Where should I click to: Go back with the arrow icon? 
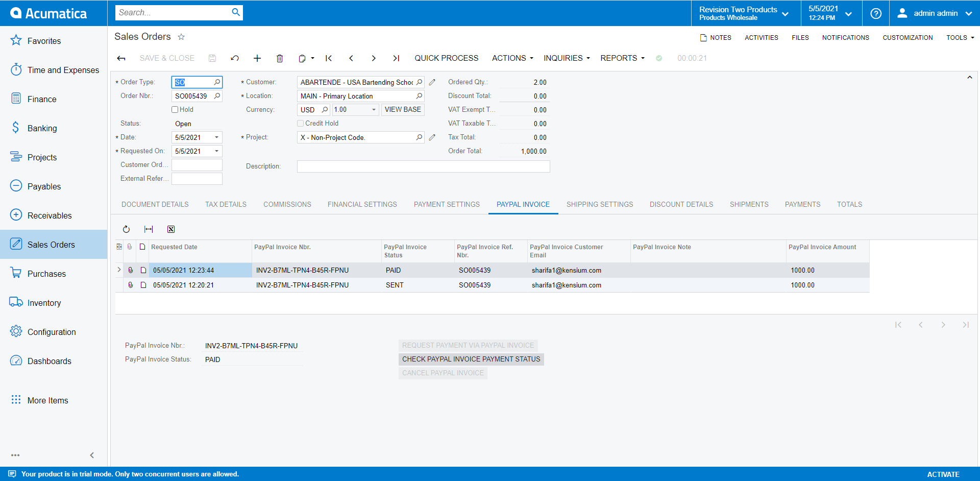pos(121,58)
